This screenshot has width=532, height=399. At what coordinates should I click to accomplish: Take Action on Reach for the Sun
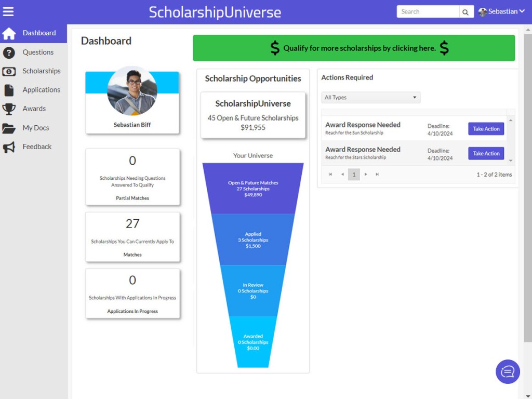pos(486,129)
